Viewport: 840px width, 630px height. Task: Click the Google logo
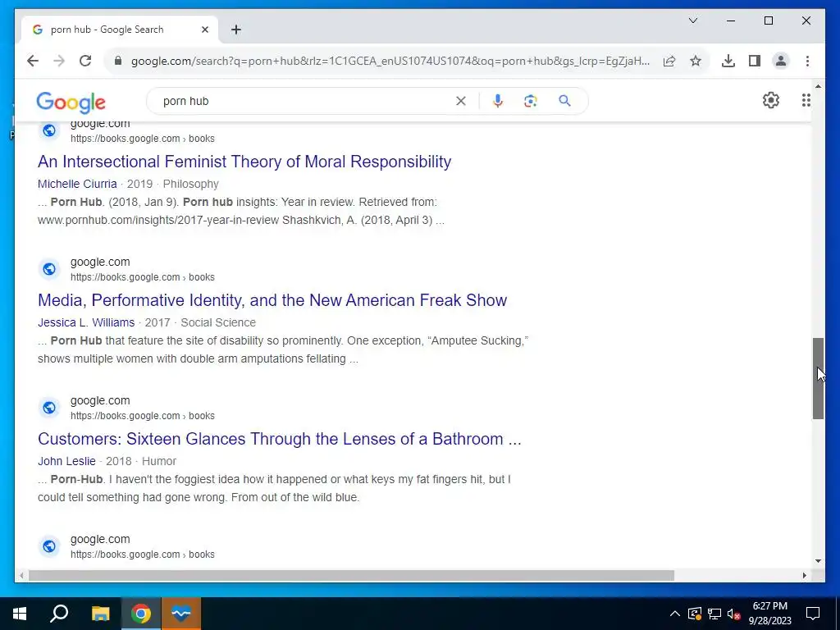pyautogui.click(x=71, y=102)
